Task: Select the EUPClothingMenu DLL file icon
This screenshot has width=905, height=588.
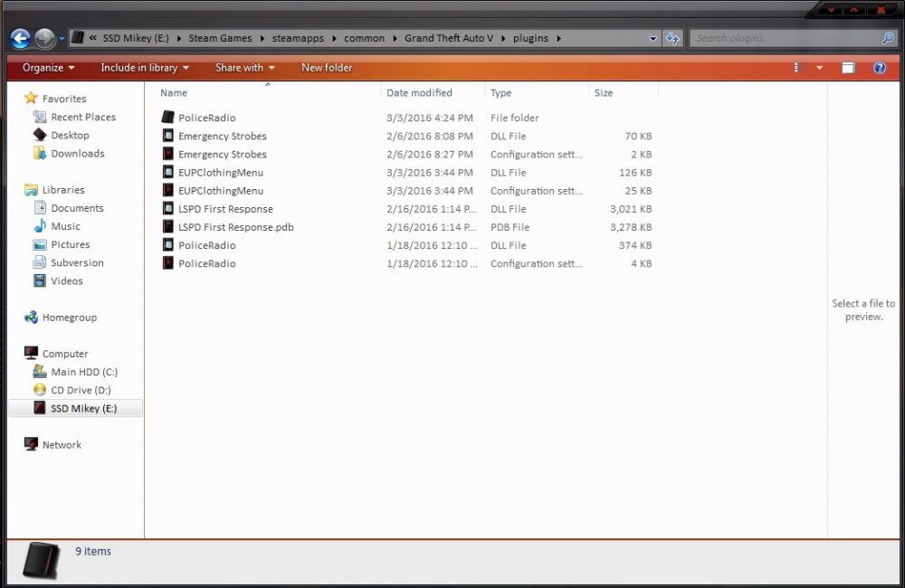Action: point(168,172)
